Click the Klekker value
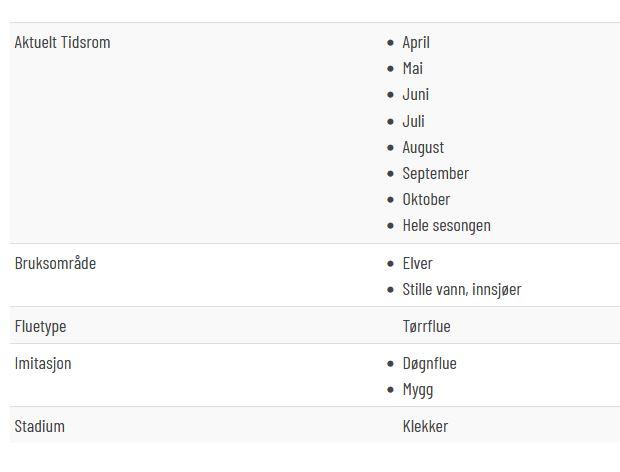The image size is (620, 472). 425,427
